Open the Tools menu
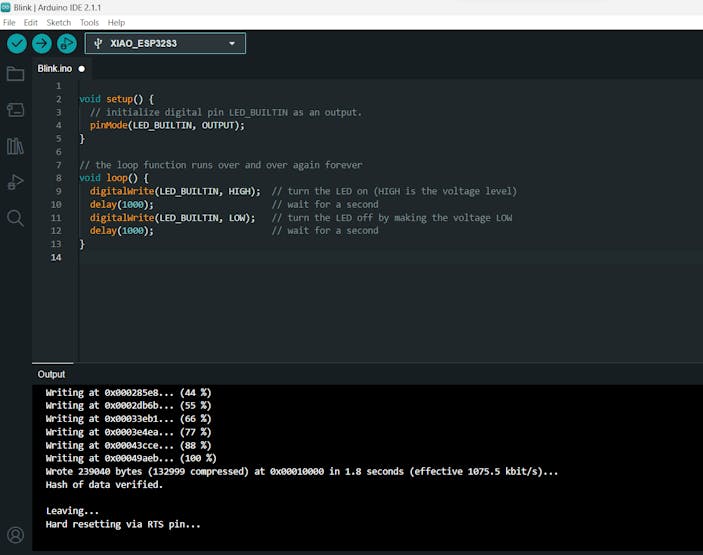 click(x=89, y=22)
